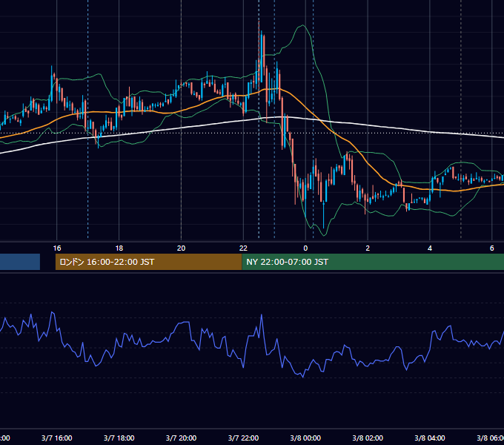
Task: Click the 3/7 20:00 date label
Action: point(182,438)
